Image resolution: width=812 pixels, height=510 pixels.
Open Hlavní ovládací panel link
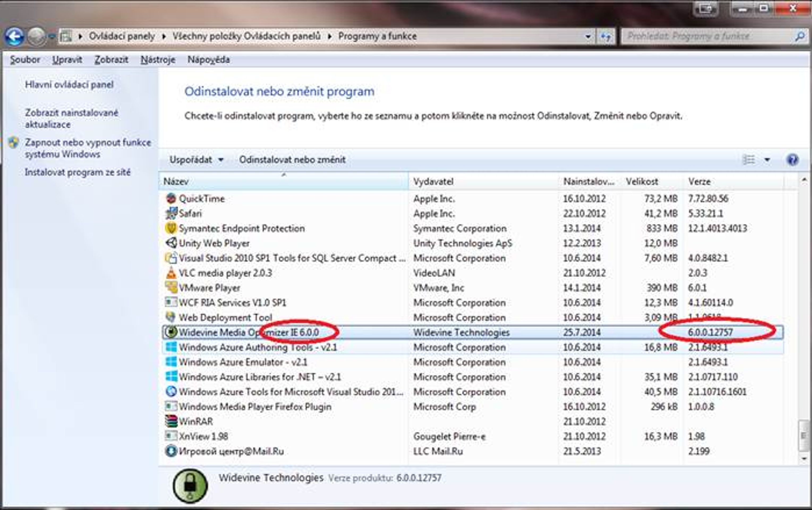point(69,85)
